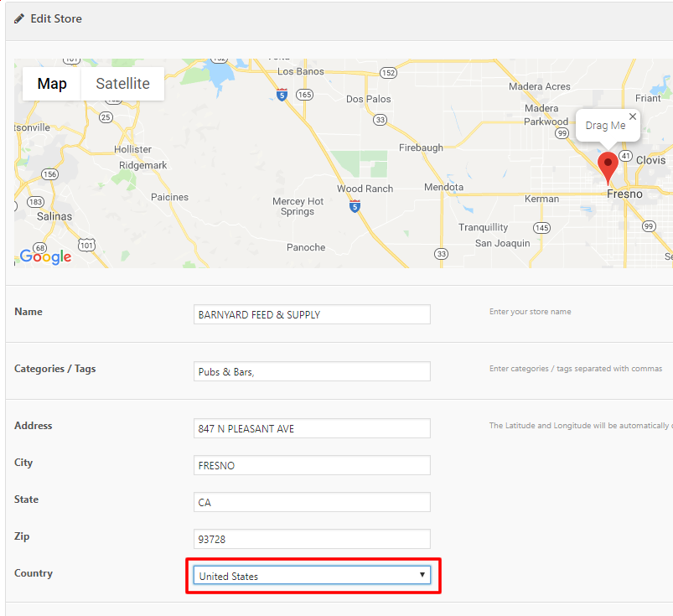
Task: Click the Latitude and Longitude hint text
Action: 581,426
